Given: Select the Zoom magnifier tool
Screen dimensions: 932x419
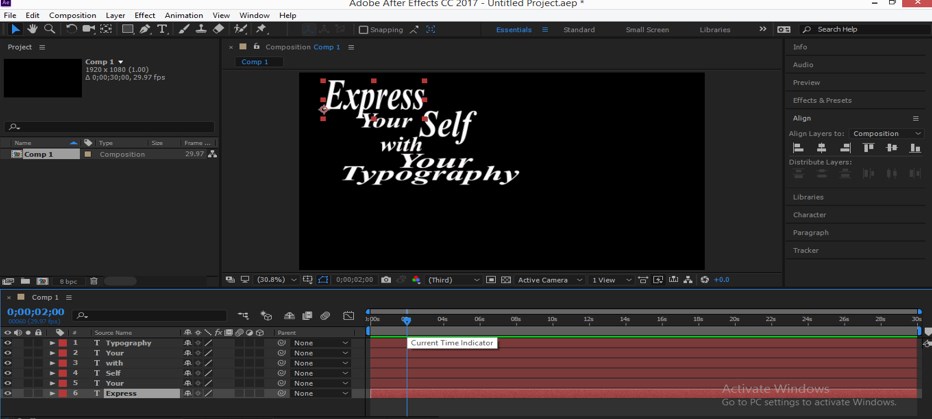Looking at the screenshot, I should pyautogui.click(x=49, y=29).
